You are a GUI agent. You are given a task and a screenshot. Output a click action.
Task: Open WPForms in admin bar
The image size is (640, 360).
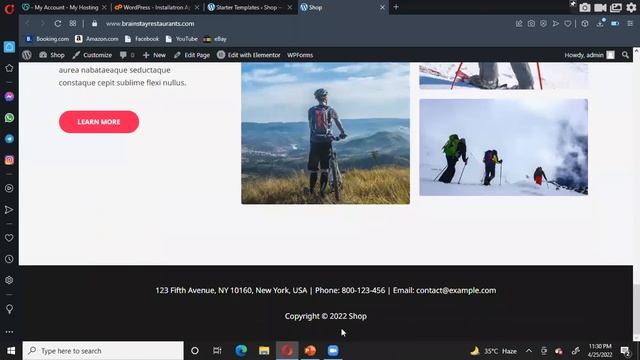300,55
